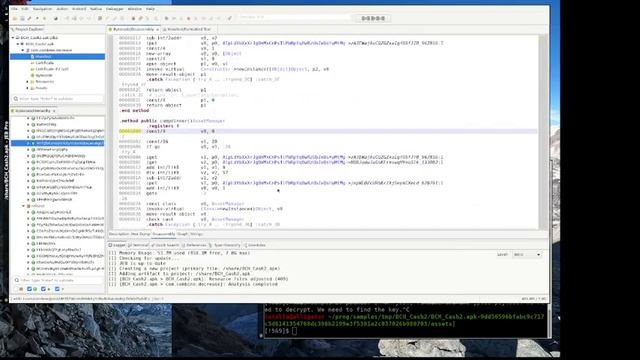The width and height of the screenshot is (640, 360).
Task: Open the Type Hierarchy panel tab
Action: point(225,245)
